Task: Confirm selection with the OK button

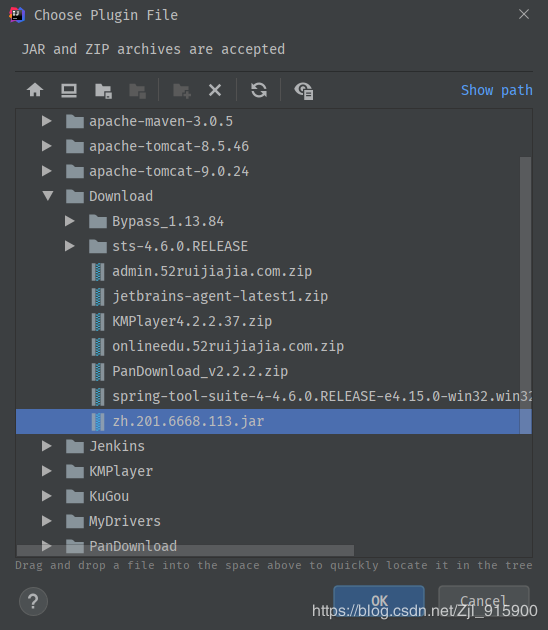Action: click(379, 601)
